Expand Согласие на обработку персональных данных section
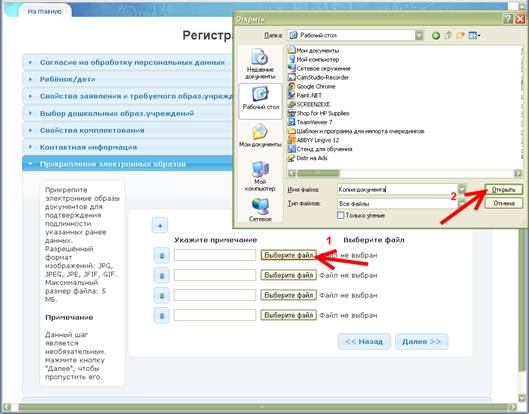This screenshot has height=414, width=529. tap(127, 62)
